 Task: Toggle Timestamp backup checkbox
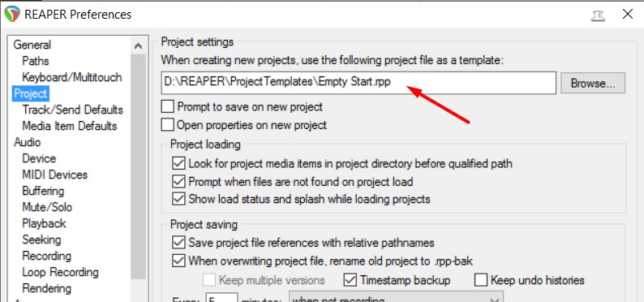[x=350, y=280]
